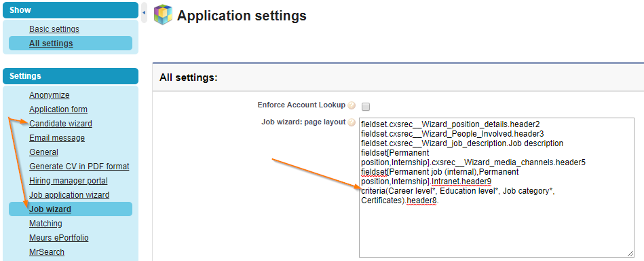Select All settings in Show panel

pos(51,43)
